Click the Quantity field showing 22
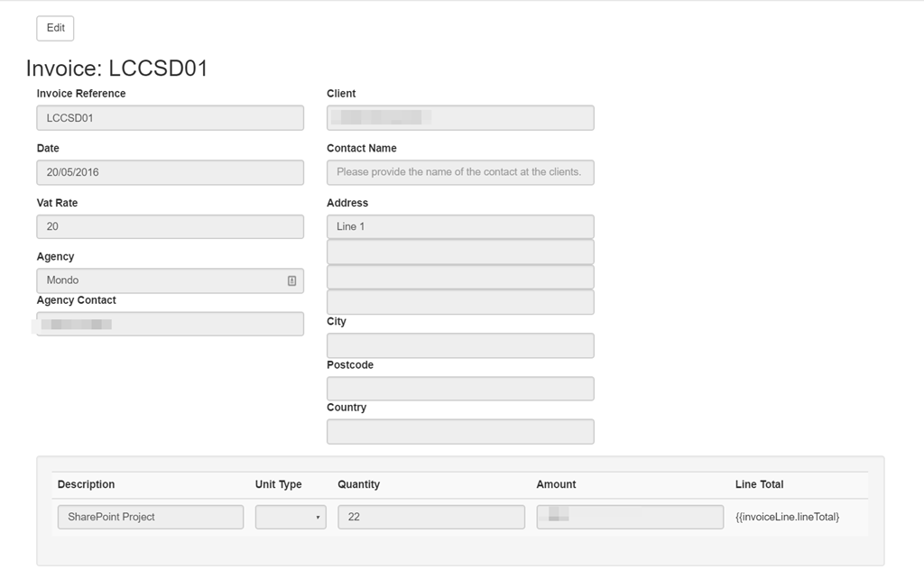This screenshot has height=588, width=924. [431, 517]
